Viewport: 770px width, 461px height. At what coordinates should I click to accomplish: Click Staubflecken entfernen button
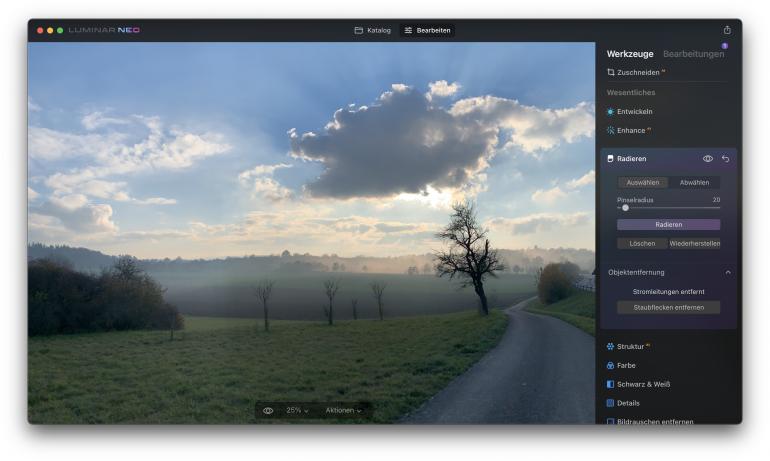[x=668, y=307]
